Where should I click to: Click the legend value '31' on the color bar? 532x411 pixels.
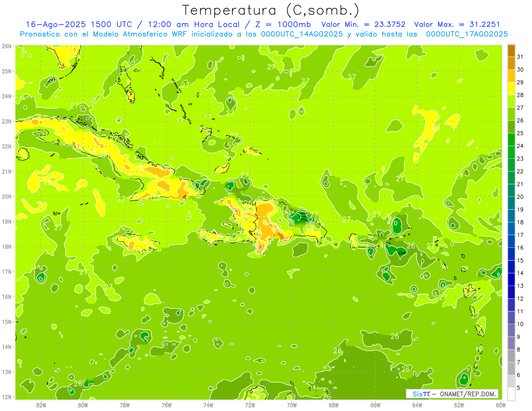(520, 57)
